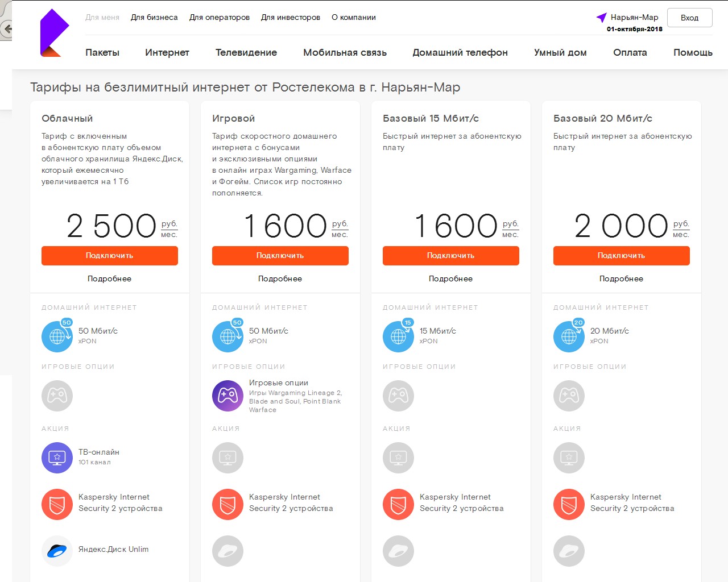Click the grey gamepad icon in Базовый 20 card
Viewport: 728px width, 582px height.
click(569, 396)
